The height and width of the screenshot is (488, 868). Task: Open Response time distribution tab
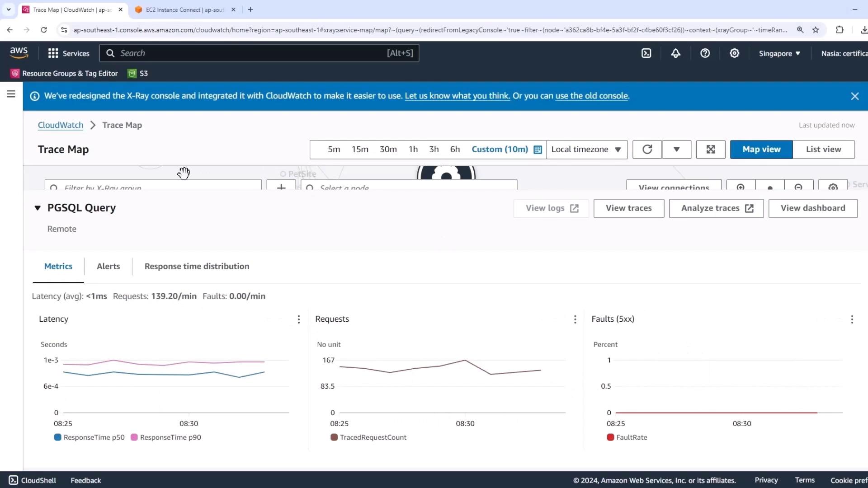(x=197, y=267)
